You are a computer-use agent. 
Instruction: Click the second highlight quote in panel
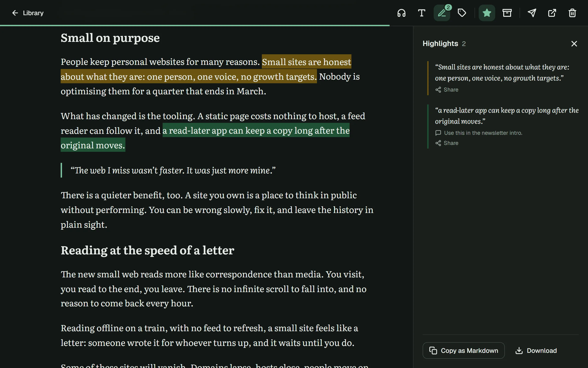(507, 116)
